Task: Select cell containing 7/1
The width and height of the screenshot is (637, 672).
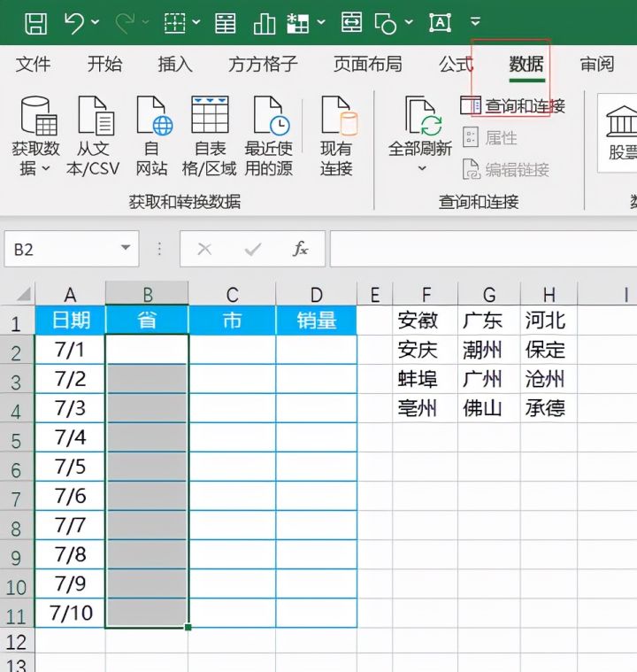Action: click(70, 350)
